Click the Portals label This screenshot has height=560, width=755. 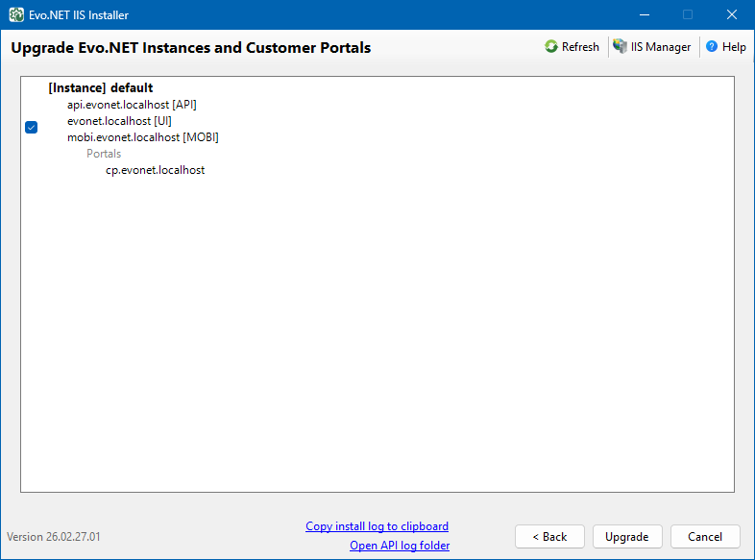click(x=104, y=154)
